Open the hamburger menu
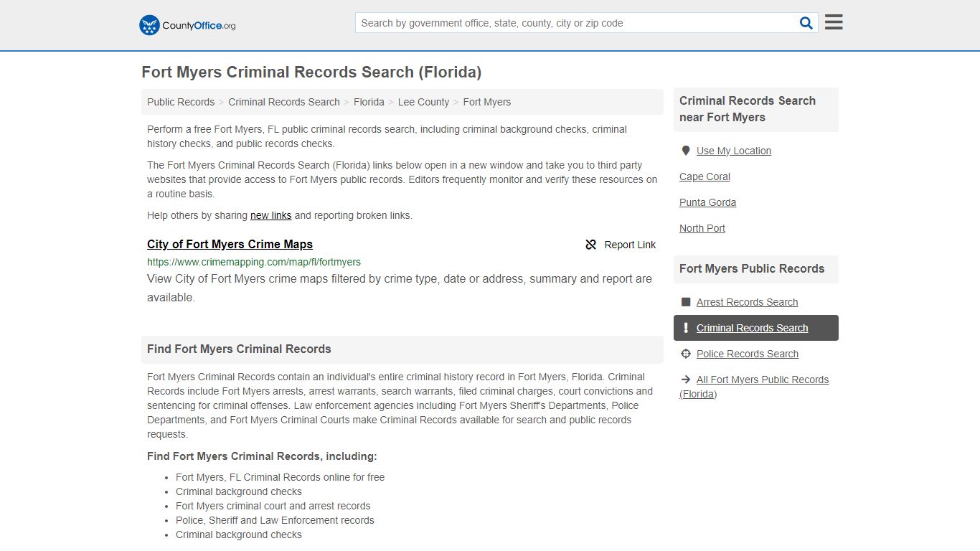 834,22
